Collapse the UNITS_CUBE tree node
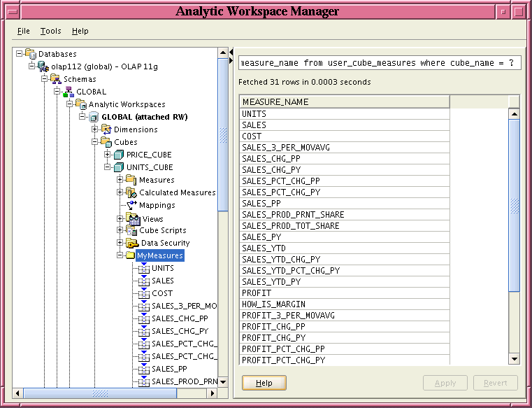 pyautogui.click(x=108, y=167)
